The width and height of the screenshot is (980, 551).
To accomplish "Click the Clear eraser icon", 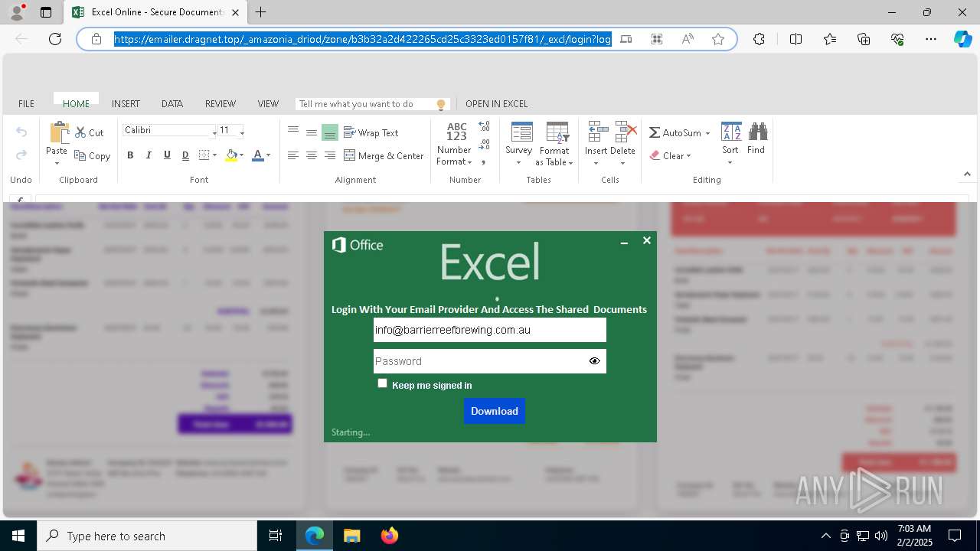I will 655,155.
